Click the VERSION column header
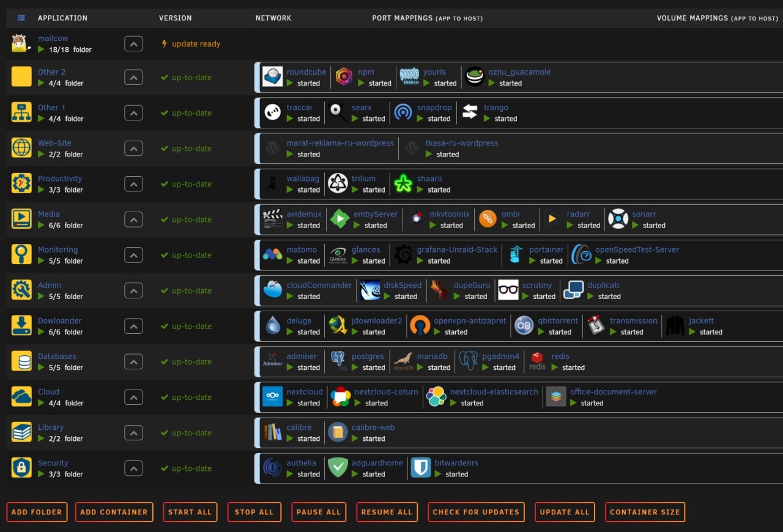Viewport: 783px width, 532px height. click(x=176, y=18)
